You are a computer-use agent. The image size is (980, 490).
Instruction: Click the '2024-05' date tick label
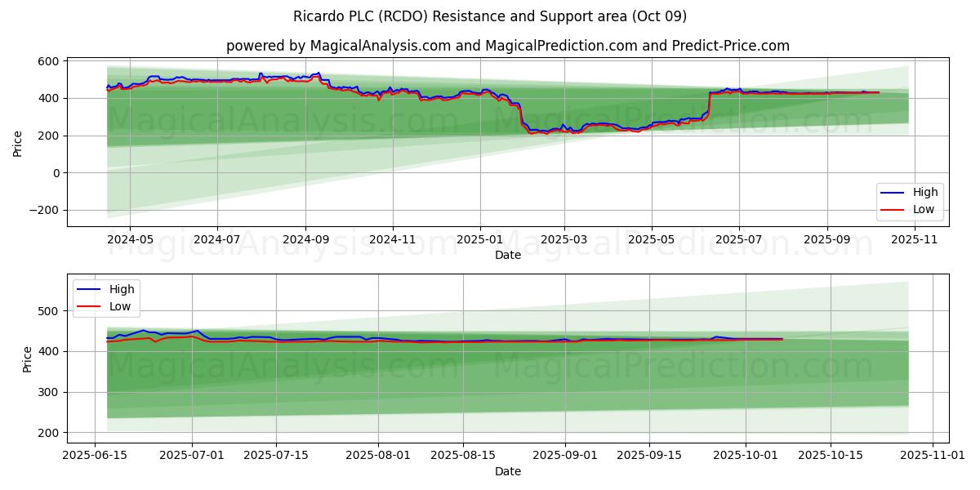pos(130,240)
